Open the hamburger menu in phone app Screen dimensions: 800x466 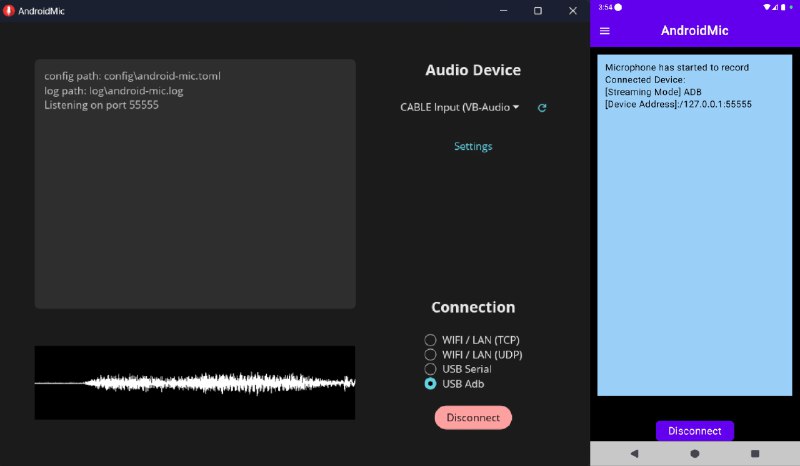point(605,31)
